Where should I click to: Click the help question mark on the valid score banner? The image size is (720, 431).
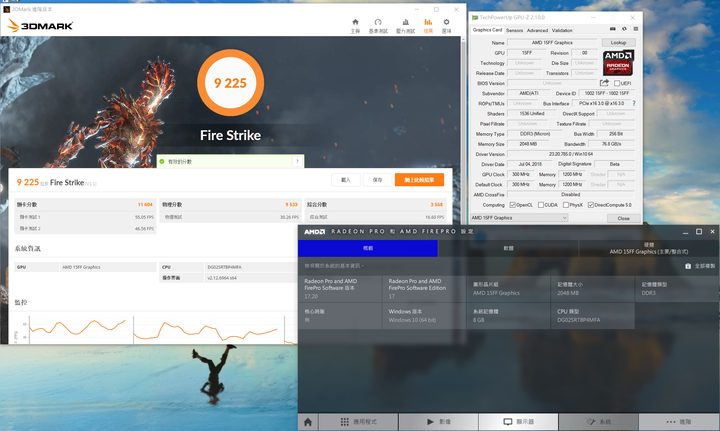point(297,161)
